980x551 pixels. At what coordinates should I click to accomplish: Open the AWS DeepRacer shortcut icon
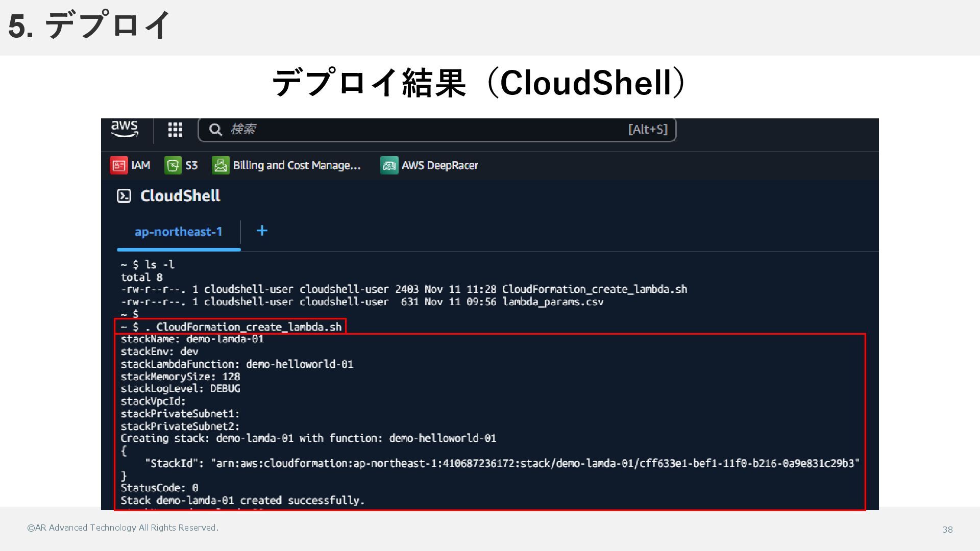tap(389, 165)
